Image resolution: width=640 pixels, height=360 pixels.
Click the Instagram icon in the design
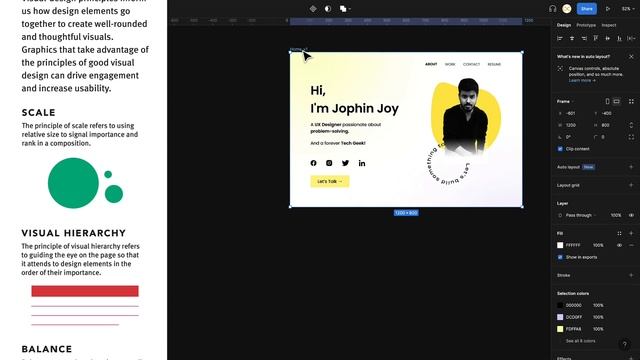(x=329, y=163)
